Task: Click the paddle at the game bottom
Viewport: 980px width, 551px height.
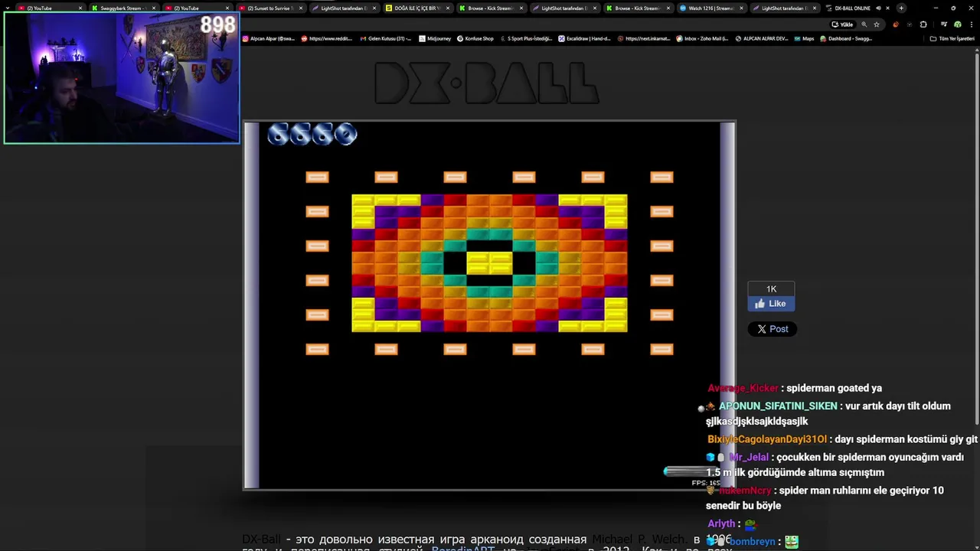Action: (x=690, y=471)
